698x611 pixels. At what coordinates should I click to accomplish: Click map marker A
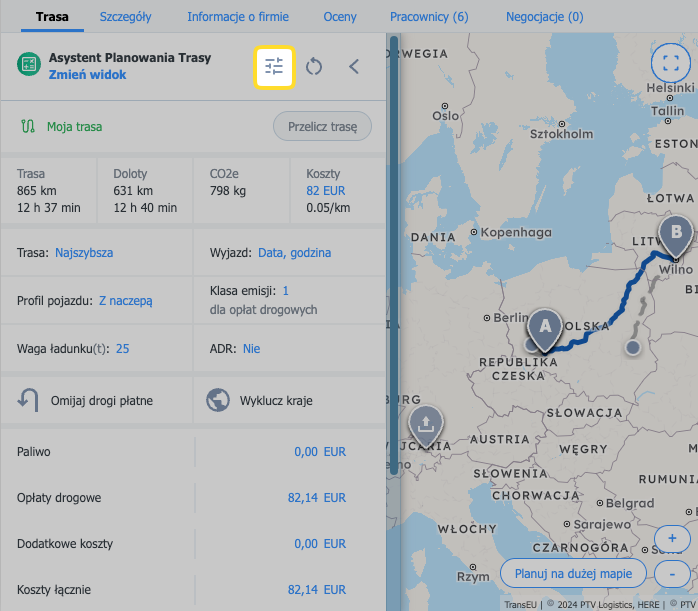545,327
